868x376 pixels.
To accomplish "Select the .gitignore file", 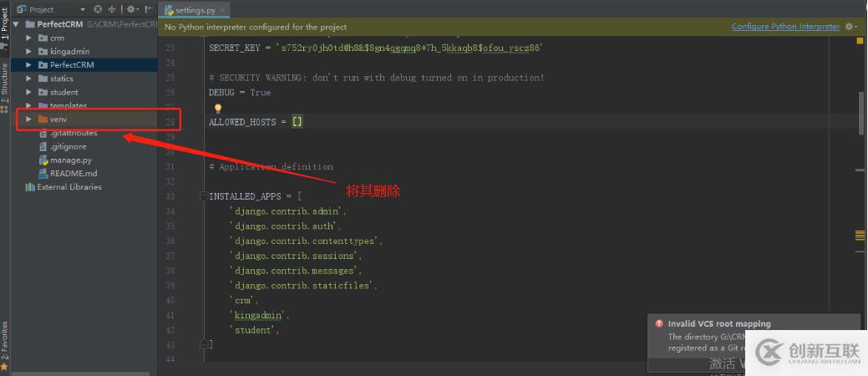I will coord(63,147).
